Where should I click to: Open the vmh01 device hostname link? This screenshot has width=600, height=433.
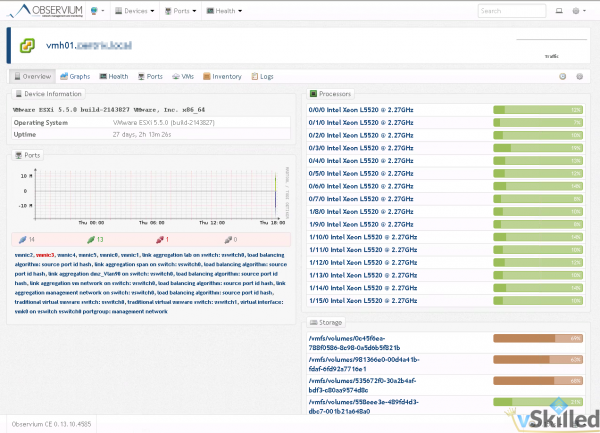pos(89,46)
